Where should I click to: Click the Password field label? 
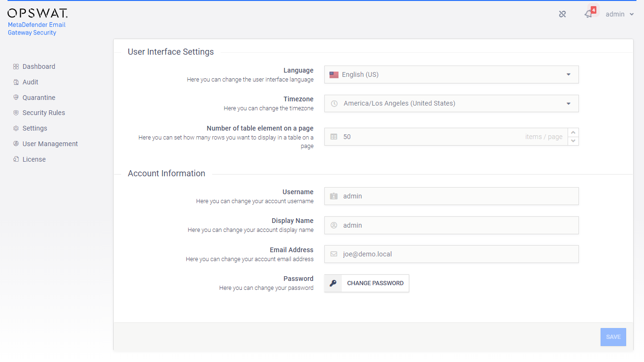coord(298,279)
